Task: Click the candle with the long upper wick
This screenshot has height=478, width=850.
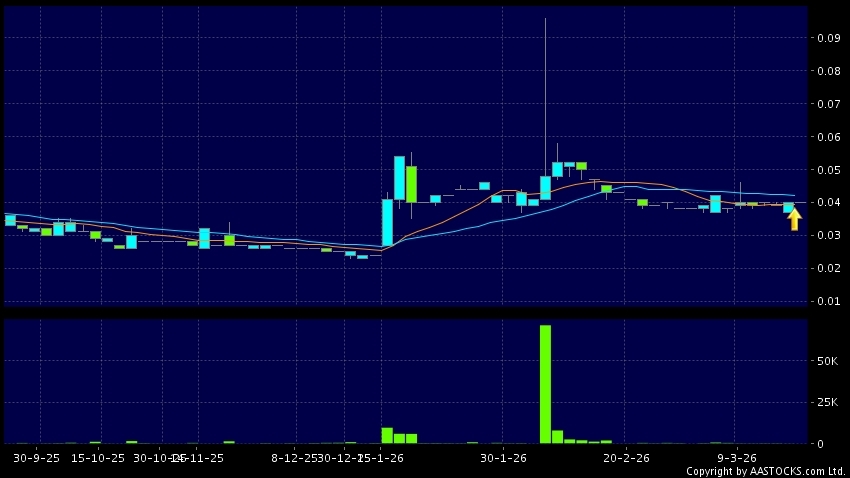Action: (x=545, y=187)
